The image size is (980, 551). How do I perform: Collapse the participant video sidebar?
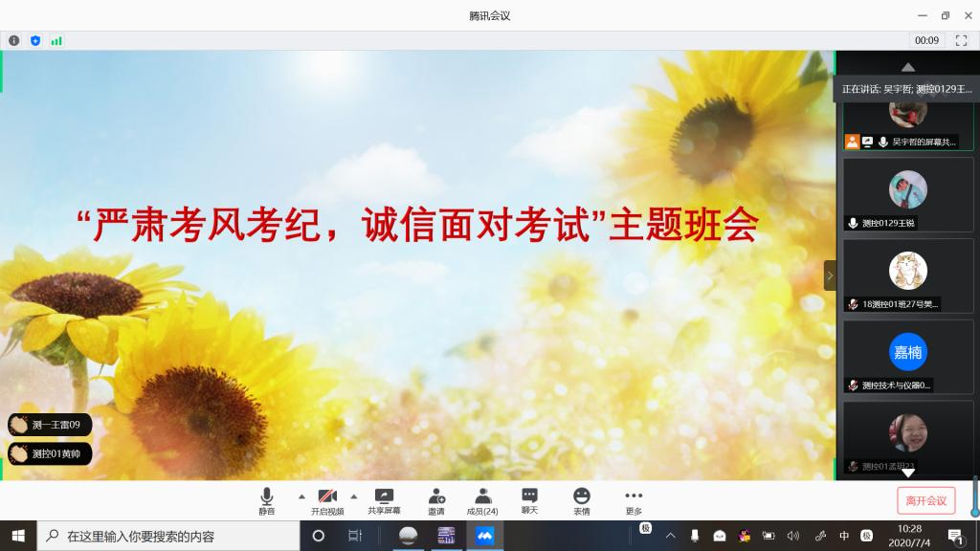pyautogui.click(x=830, y=275)
